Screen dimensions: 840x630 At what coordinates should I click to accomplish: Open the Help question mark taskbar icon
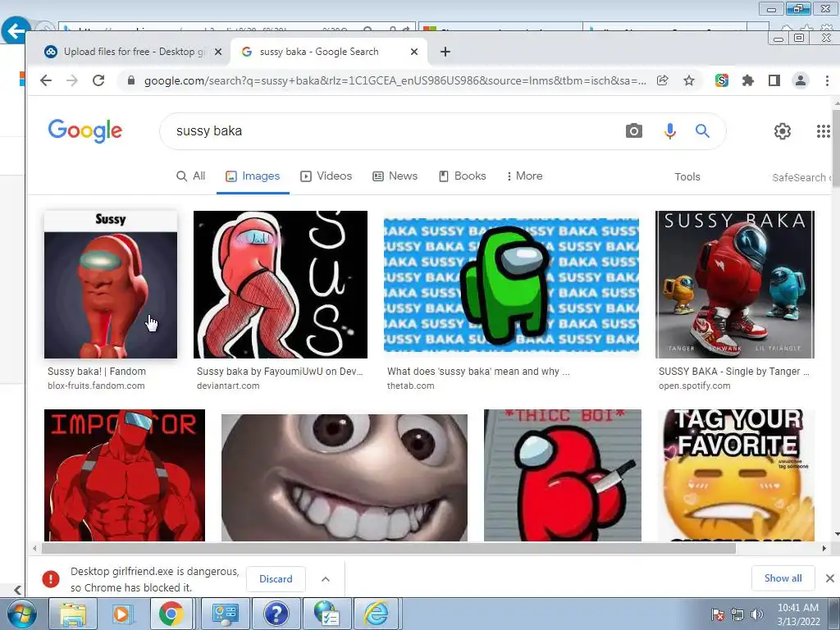click(x=276, y=614)
